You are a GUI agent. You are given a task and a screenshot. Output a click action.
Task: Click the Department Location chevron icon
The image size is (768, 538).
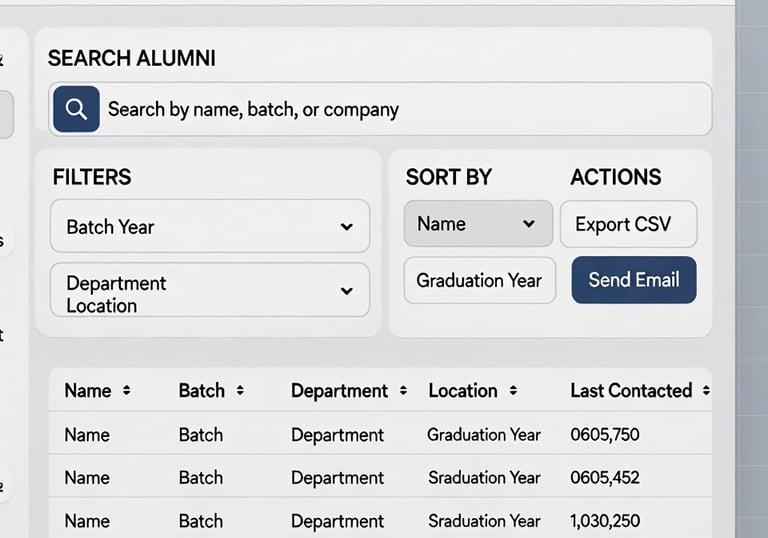346,291
